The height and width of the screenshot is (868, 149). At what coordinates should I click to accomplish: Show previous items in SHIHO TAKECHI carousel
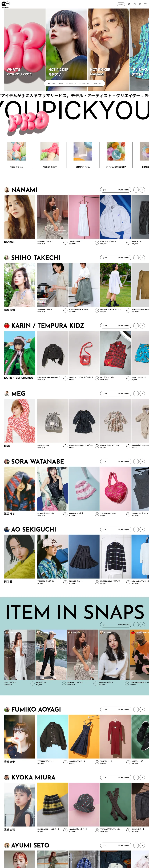click(136, 258)
